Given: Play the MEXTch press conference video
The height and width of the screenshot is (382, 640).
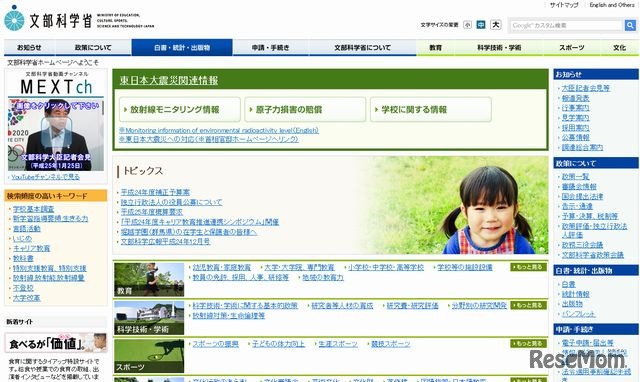Looking at the screenshot, I should [56, 135].
